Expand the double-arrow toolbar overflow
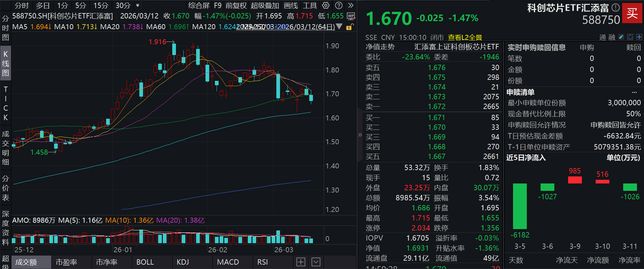The image size is (644, 269). click(x=351, y=5)
